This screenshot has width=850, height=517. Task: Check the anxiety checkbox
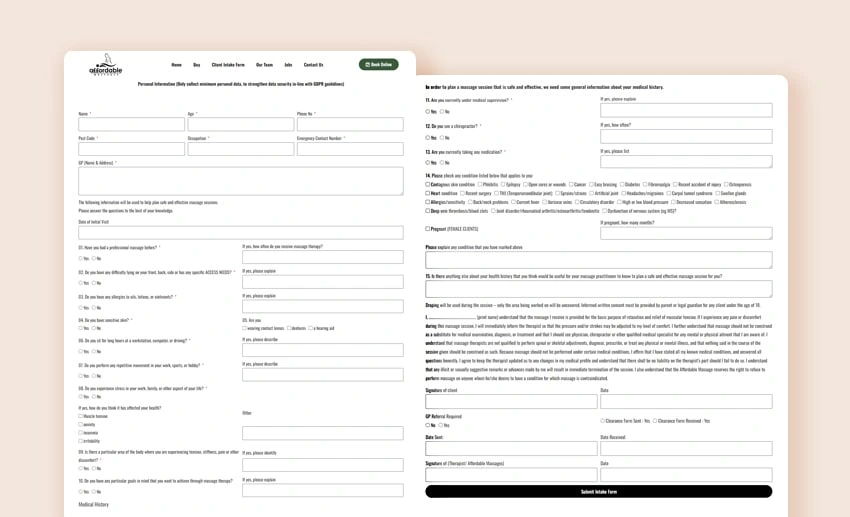[x=81, y=424]
